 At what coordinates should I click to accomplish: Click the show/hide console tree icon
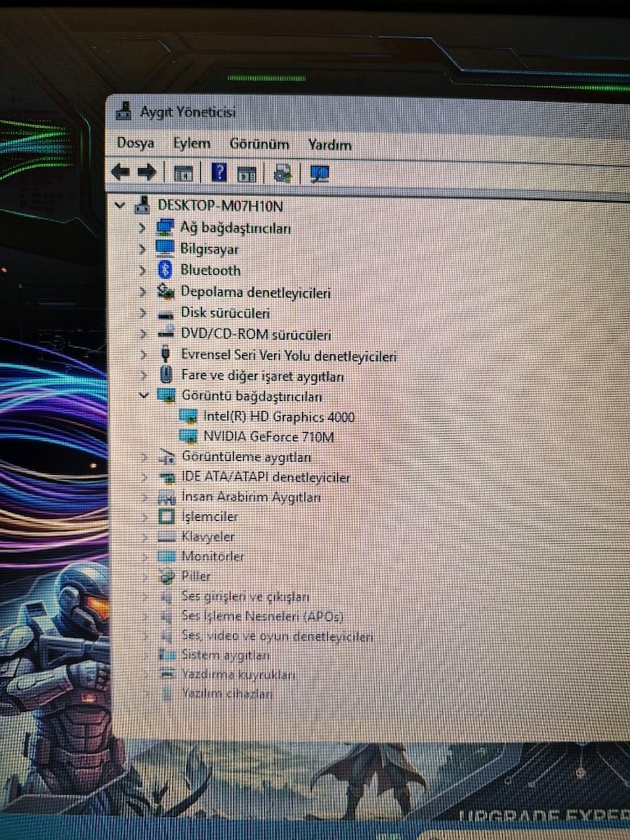click(x=183, y=174)
